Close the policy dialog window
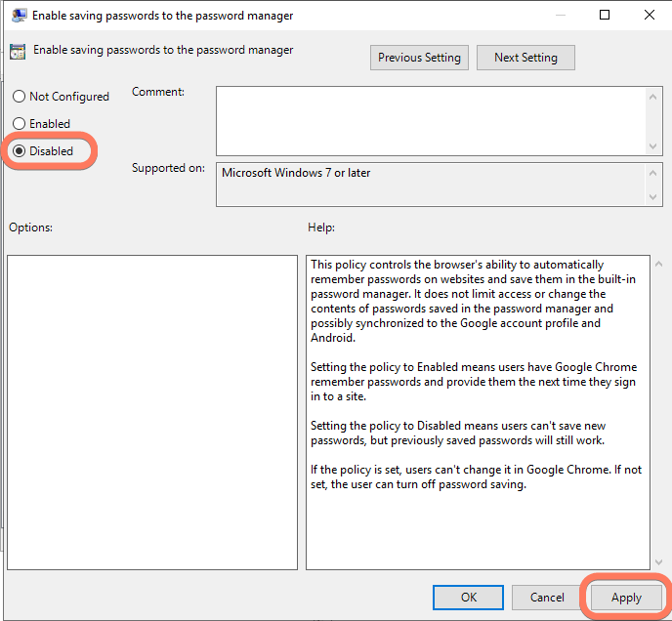Viewport: 672px width, 621px height. (x=650, y=15)
